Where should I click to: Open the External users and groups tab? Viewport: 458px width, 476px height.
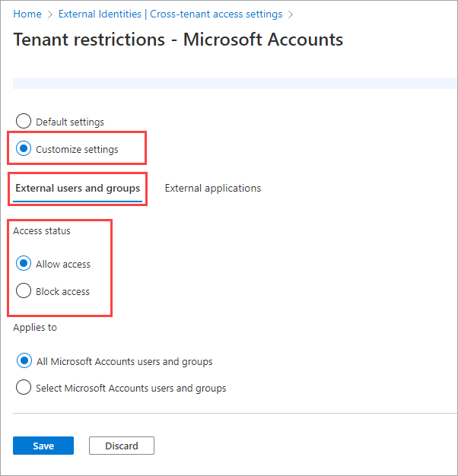[78, 188]
